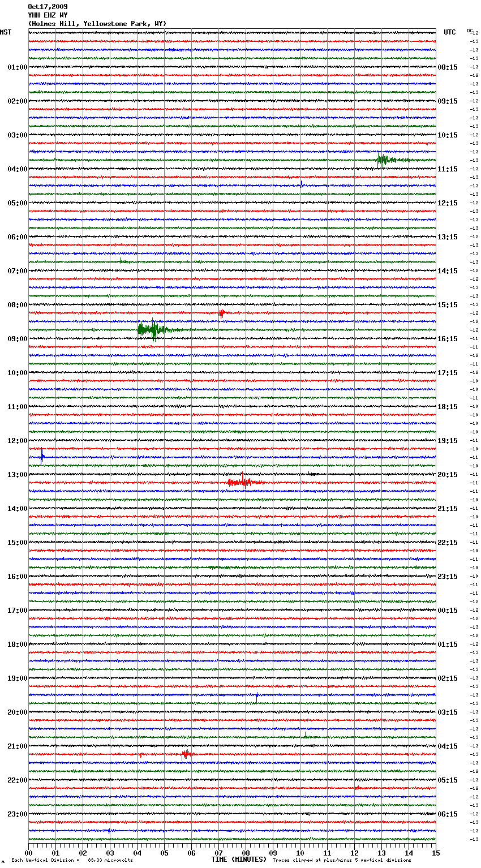Click the 20:15 UTC time label
This screenshot has height=868, width=481.
click(x=448, y=475)
